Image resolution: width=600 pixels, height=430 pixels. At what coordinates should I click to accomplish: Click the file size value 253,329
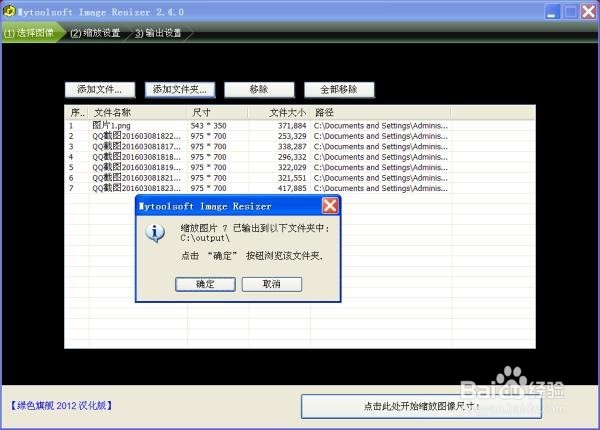[x=292, y=136]
